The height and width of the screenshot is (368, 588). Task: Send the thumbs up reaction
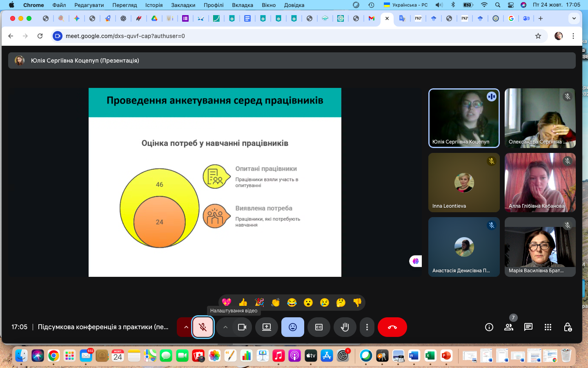click(x=243, y=302)
